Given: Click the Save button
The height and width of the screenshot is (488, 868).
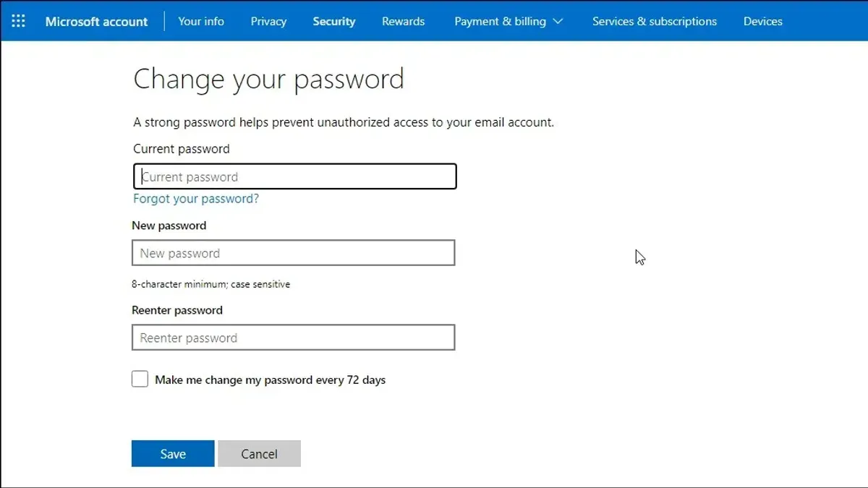Looking at the screenshot, I should tap(173, 453).
